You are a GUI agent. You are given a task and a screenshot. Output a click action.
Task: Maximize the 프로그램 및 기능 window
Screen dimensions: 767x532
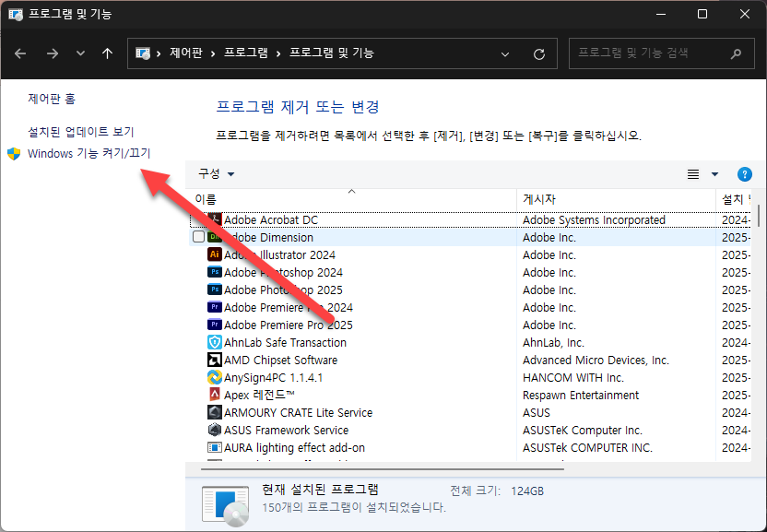(x=702, y=14)
